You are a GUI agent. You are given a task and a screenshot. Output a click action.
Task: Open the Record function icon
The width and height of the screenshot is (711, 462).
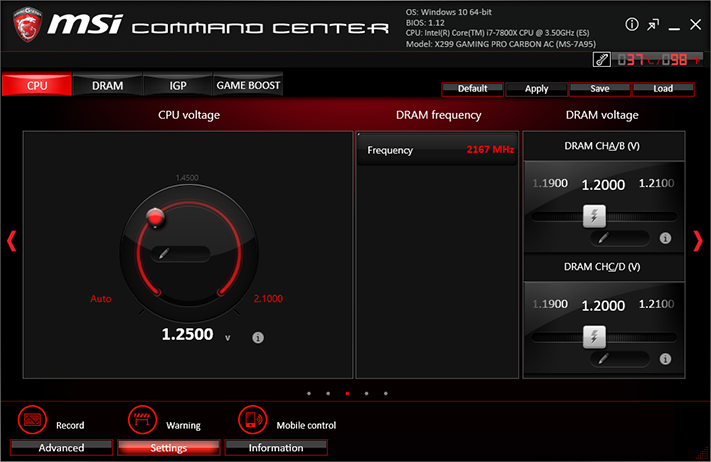32,420
